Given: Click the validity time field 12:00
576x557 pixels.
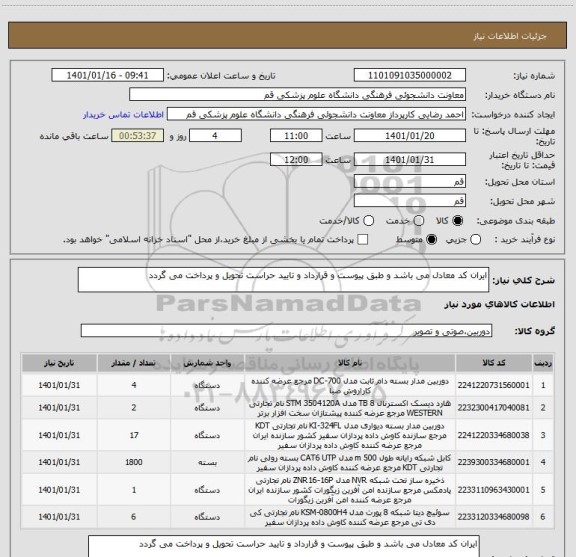Looking at the screenshot, I should coord(296,159).
